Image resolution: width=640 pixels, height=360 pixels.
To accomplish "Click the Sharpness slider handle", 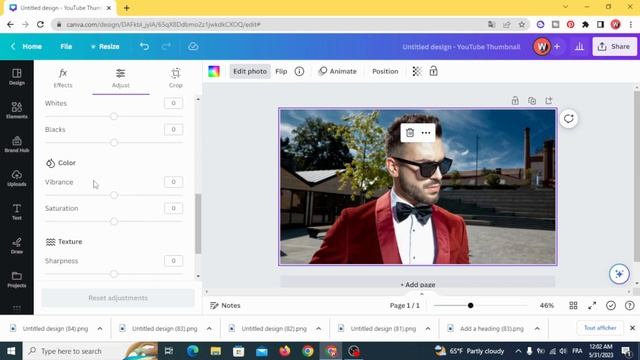I will pyautogui.click(x=114, y=274).
